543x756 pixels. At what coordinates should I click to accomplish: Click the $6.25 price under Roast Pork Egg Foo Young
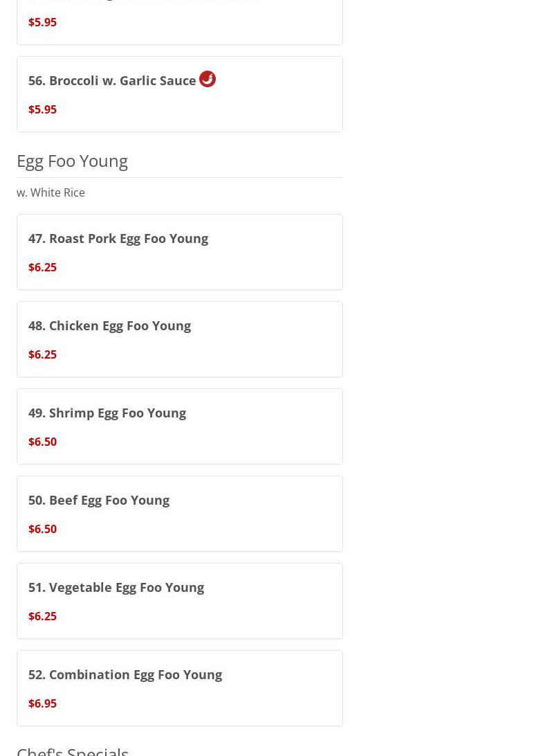point(42,267)
